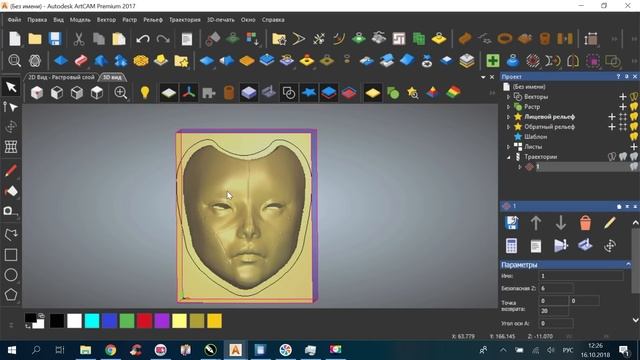This screenshot has height=360, width=640.
Task: Open File Explorer from taskbar
Action: click(x=85, y=350)
